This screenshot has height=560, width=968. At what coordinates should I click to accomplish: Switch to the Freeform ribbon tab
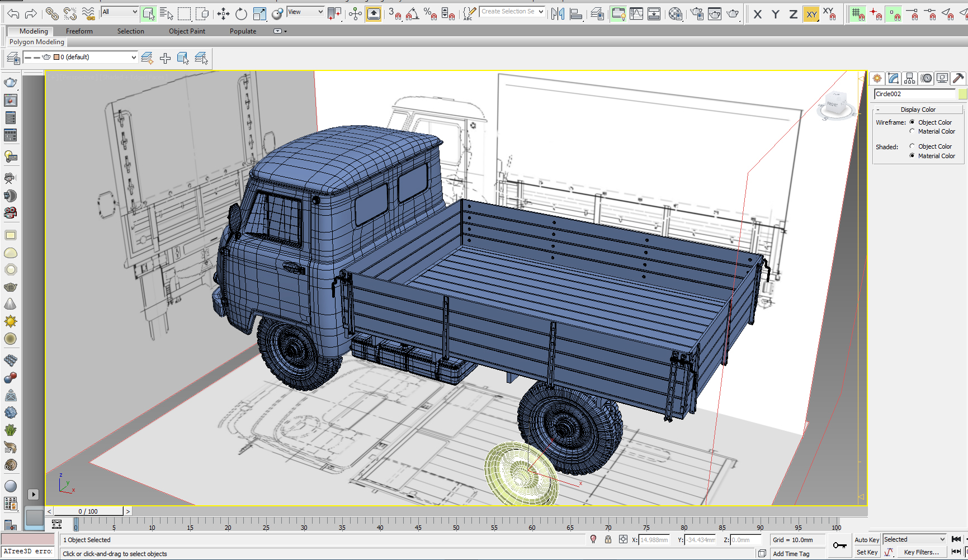point(79,31)
